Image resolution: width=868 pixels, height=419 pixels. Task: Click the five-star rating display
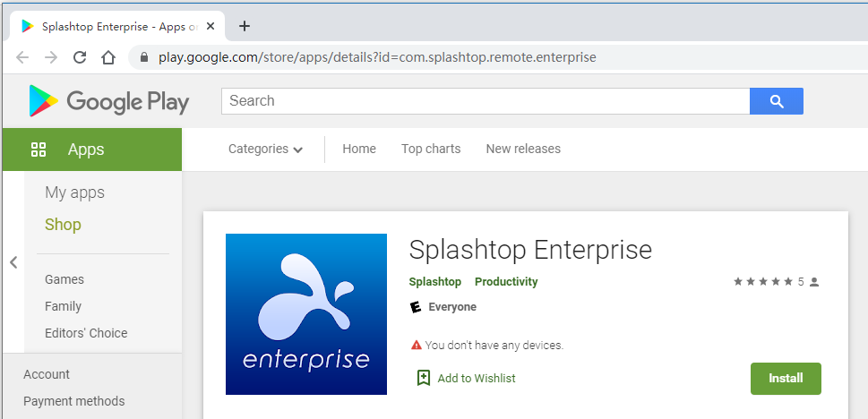pyautogui.click(x=764, y=282)
